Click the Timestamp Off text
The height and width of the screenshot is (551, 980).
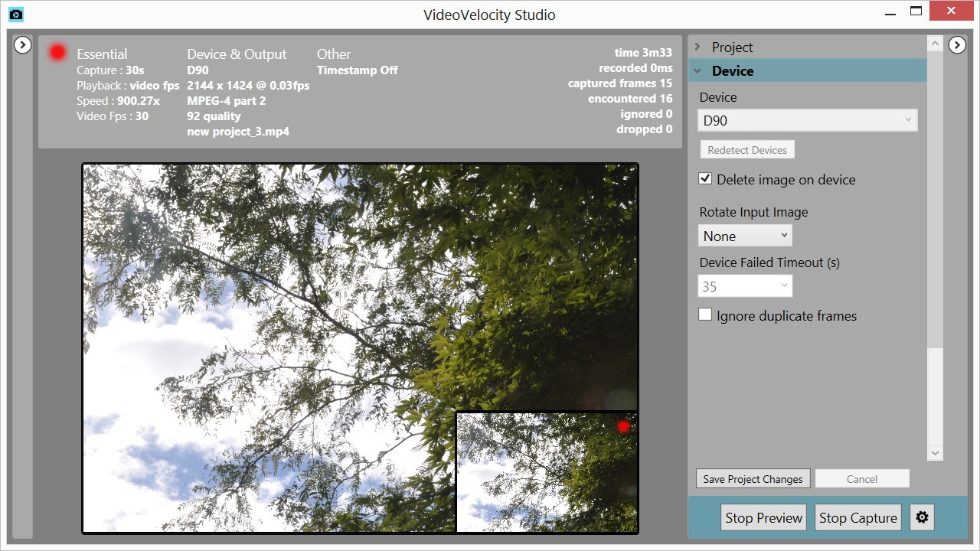358,70
